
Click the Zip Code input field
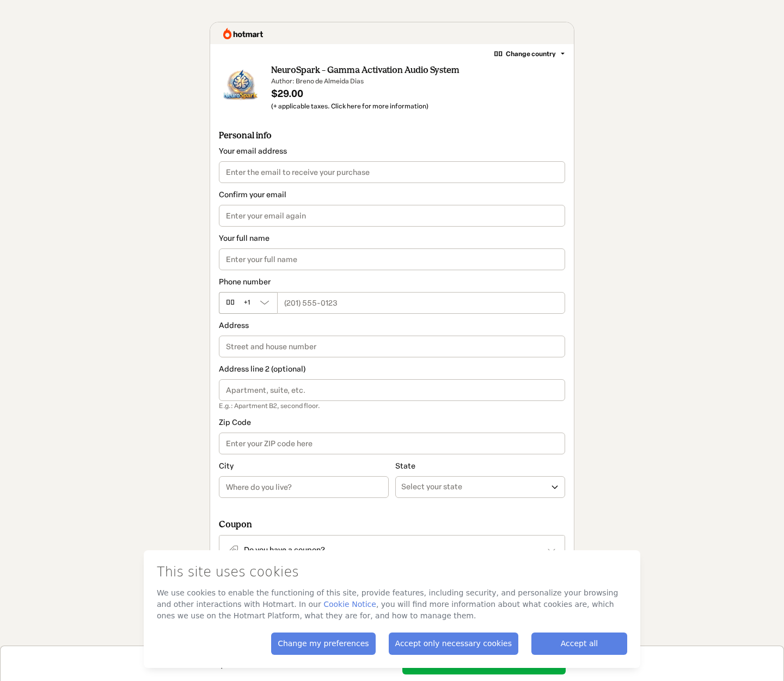[392, 443]
